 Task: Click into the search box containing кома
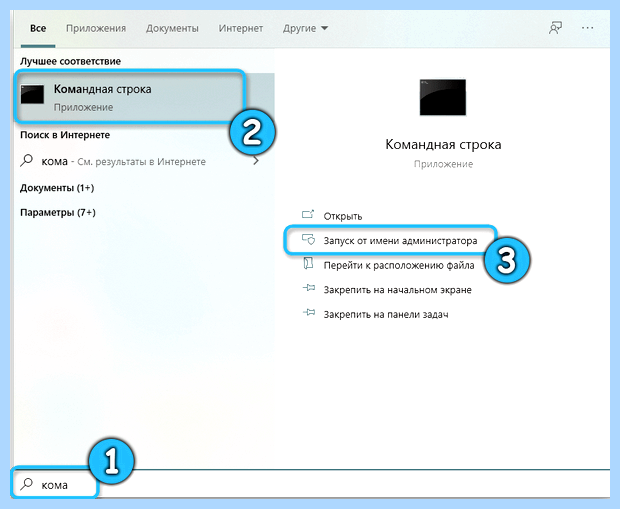pyautogui.click(x=312, y=484)
